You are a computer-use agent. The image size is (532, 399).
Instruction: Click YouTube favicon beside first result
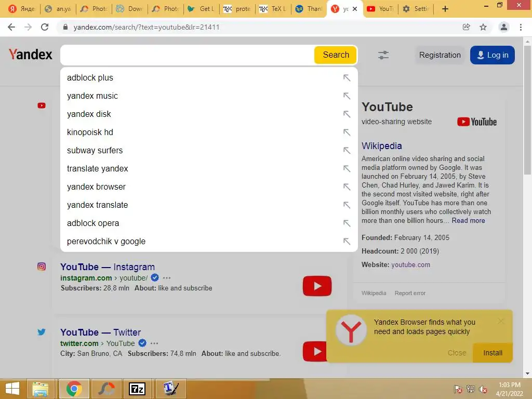coord(42,105)
